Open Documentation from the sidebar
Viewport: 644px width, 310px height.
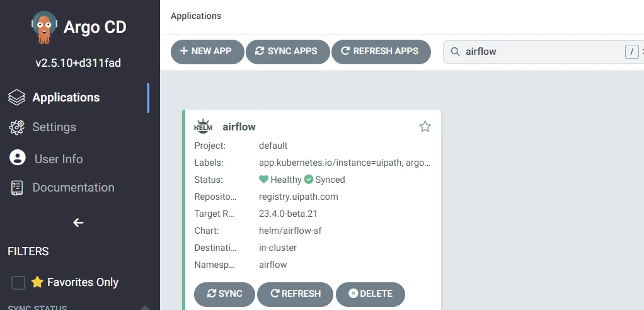74,188
